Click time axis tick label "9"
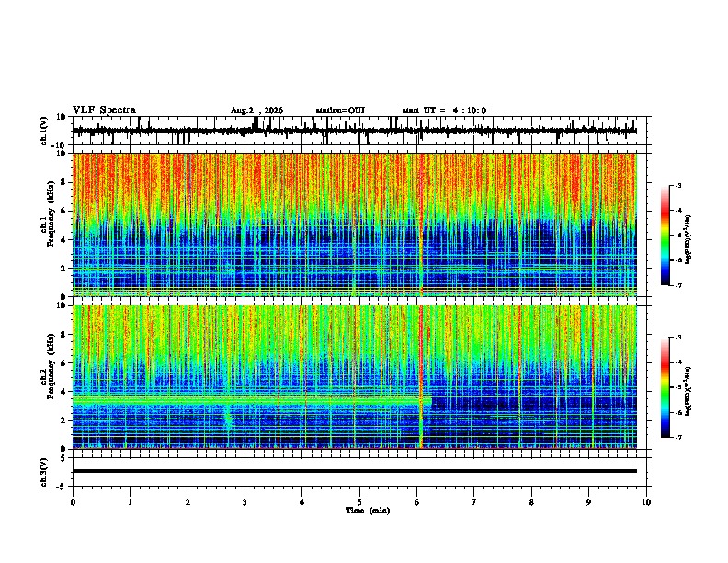Screen dimensions: 728x563 [x=588, y=502]
